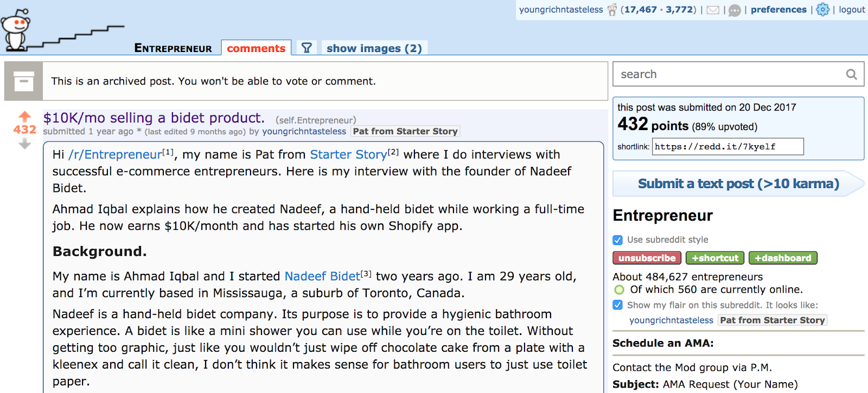Image resolution: width=868 pixels, height=393 pixels.
Task: Downvote the bidet product post
Action: pos(24,144)
